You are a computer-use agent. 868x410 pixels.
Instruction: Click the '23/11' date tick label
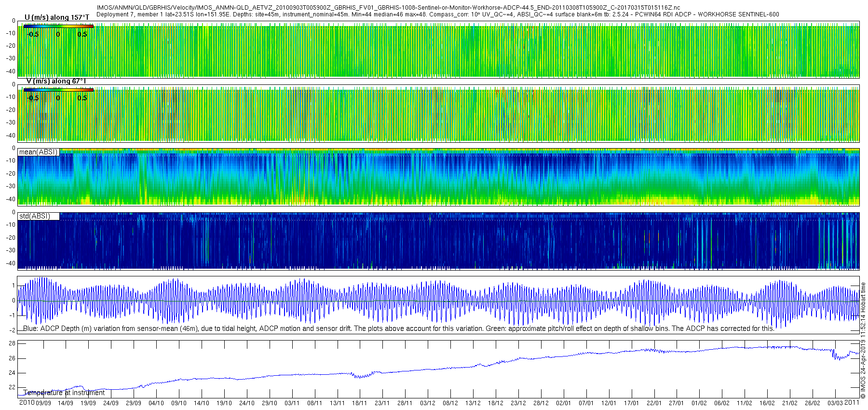coord(382,403)
